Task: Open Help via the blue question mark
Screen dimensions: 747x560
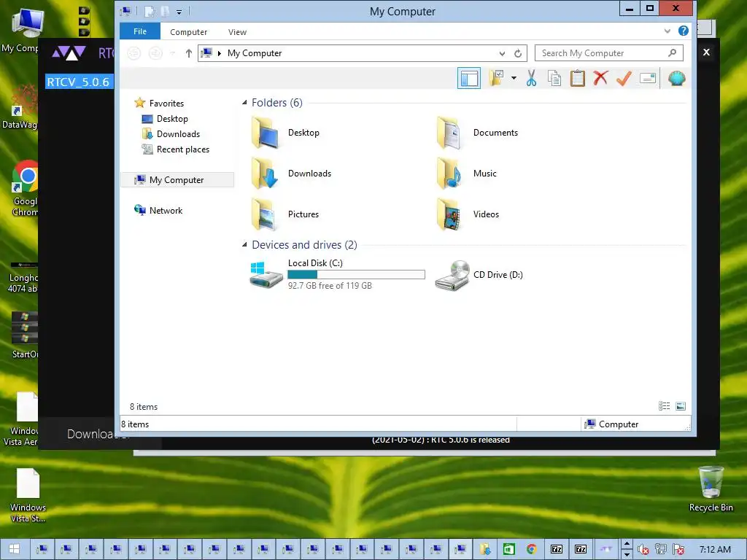Action: pos(683,31)
